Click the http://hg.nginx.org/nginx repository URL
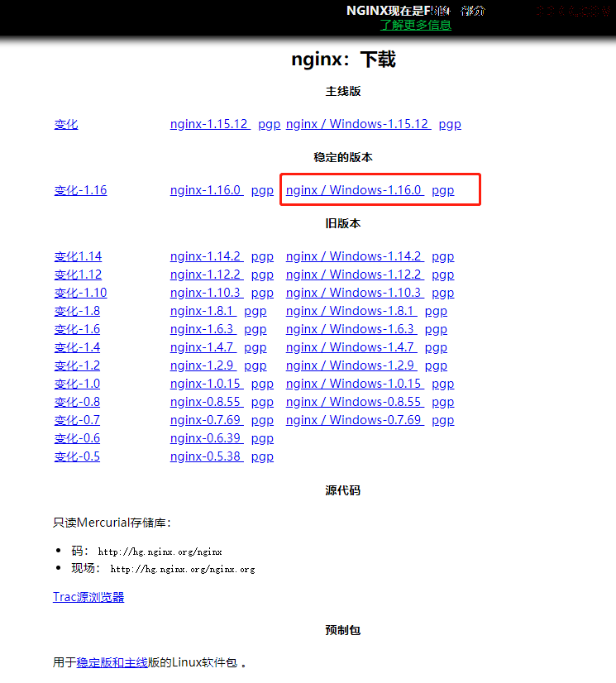This screenshot has width=616, height=683. [160, 552]
